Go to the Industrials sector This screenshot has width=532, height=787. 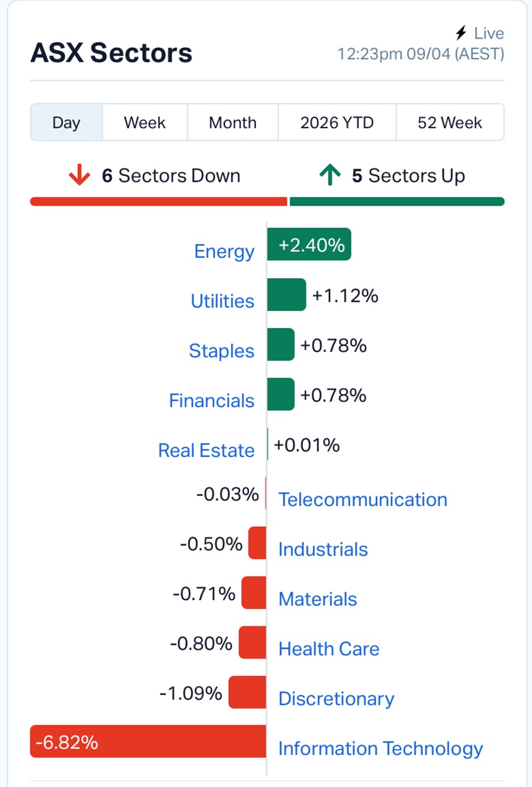pyautogui.click(x=323, y=549)
